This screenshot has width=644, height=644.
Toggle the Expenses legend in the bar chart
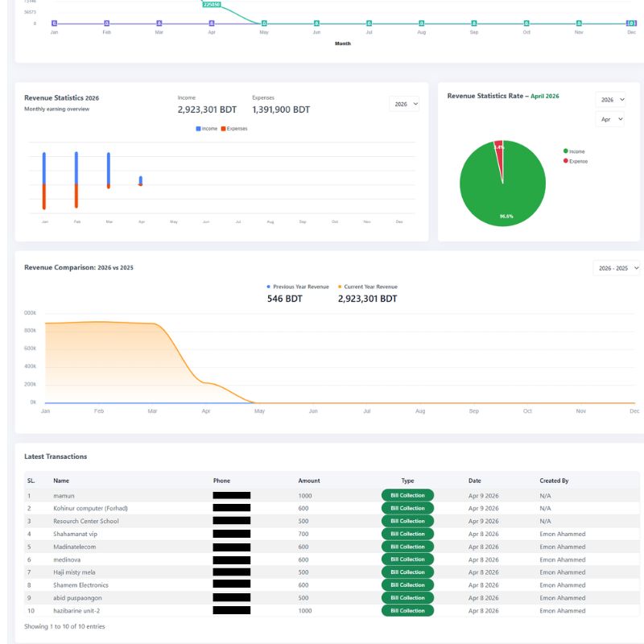[x=233, y=129]
